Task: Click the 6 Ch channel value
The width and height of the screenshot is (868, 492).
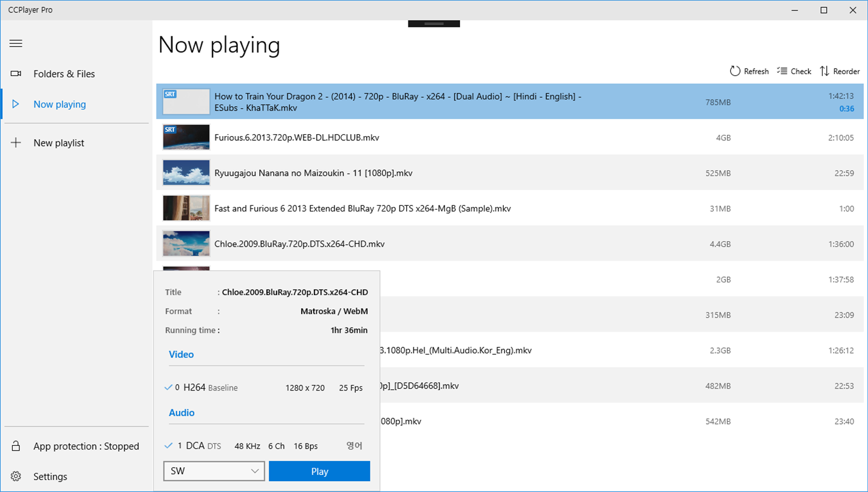Action: coord(276,446)
